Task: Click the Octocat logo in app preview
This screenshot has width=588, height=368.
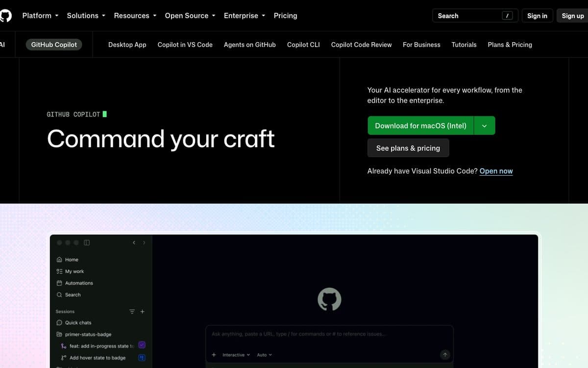Action: (329, 299)
